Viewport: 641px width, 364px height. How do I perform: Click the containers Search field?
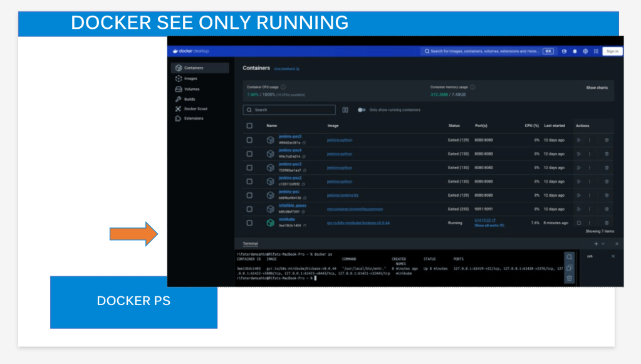coord(289,110)
